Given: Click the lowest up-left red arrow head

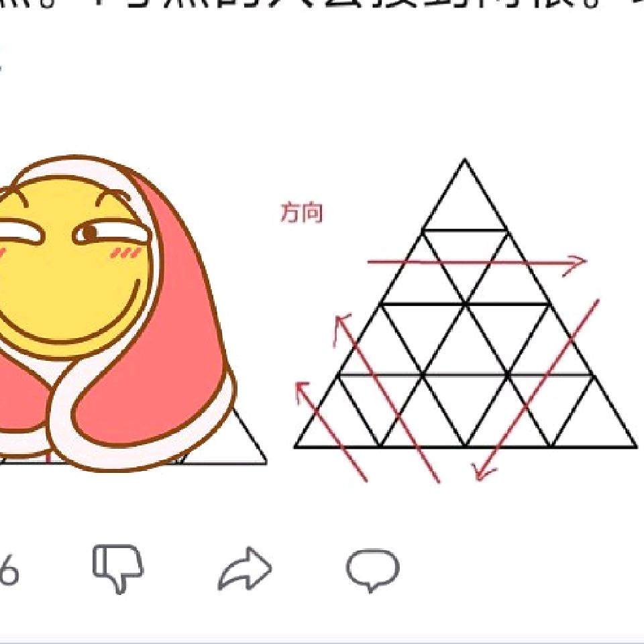Looking at the screenshot, I should (x=302, y=391).
